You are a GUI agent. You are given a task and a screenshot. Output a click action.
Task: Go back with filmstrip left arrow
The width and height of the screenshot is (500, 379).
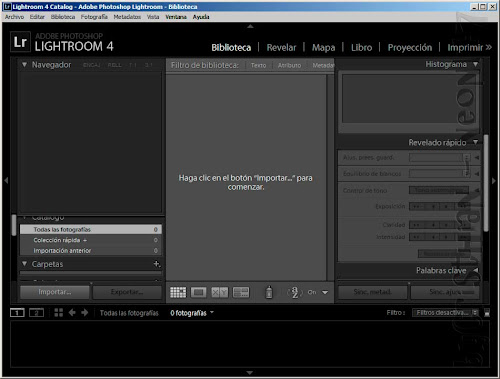pos(72,313)
